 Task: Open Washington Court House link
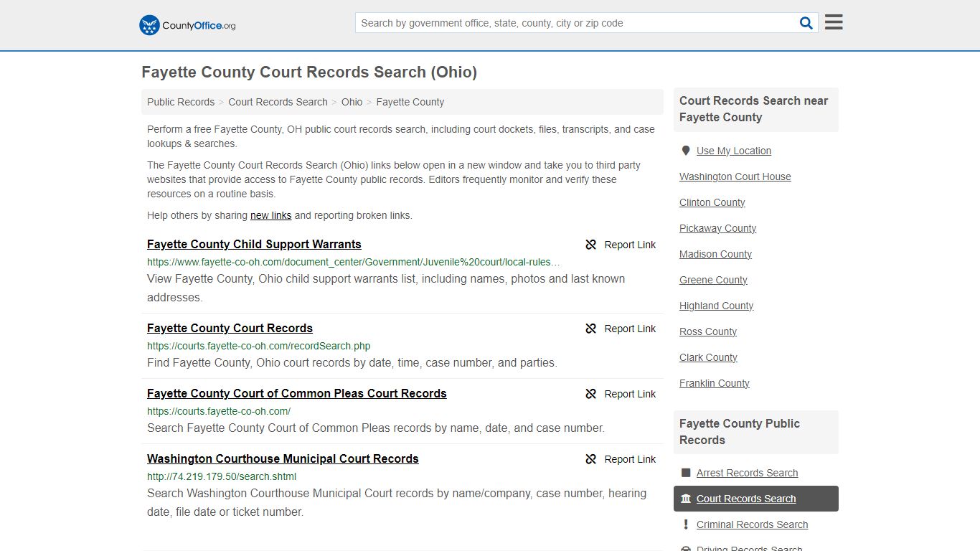[735, 176]
